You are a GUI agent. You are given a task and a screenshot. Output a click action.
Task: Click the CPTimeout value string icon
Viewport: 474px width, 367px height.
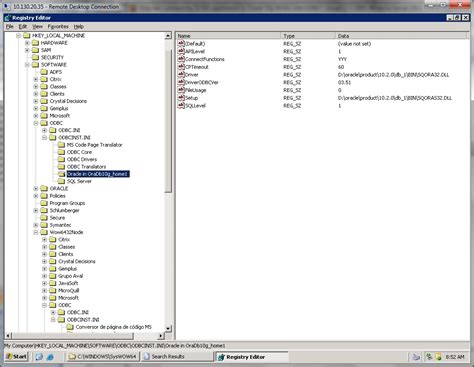[181, 67]
